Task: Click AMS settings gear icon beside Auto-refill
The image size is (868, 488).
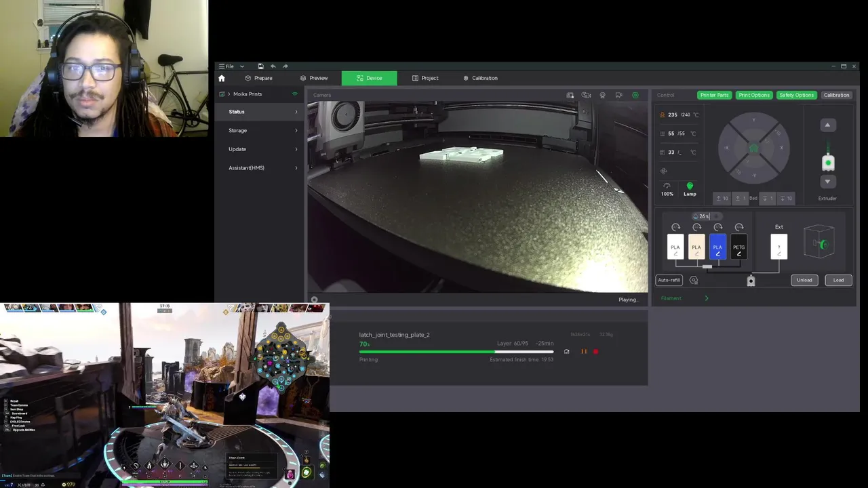Action: [693, 280]
